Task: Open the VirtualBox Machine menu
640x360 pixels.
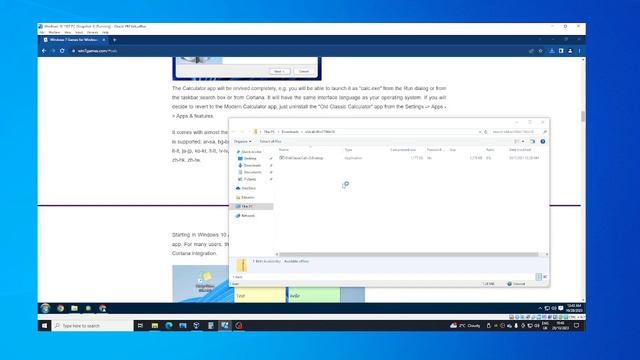Action: tap(54, 32)
